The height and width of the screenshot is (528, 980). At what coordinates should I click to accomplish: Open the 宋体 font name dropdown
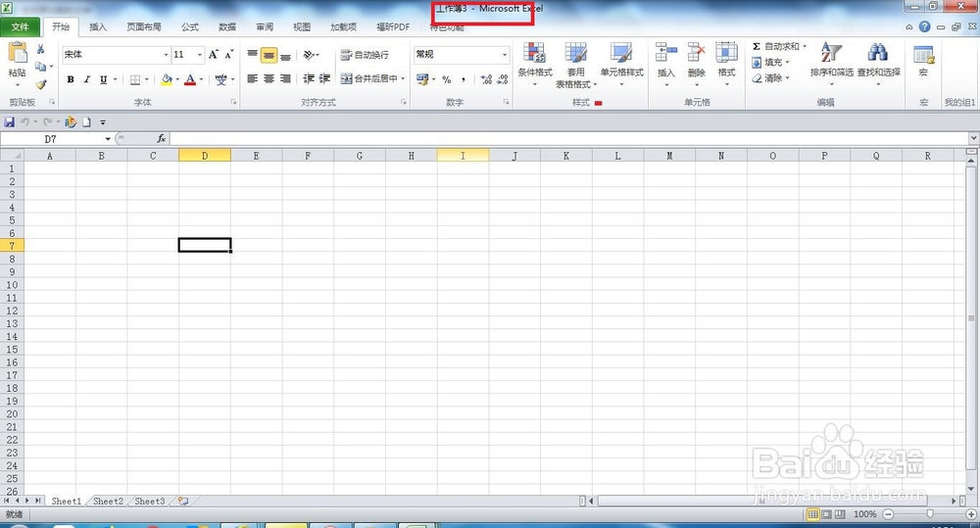pos(166,55)
